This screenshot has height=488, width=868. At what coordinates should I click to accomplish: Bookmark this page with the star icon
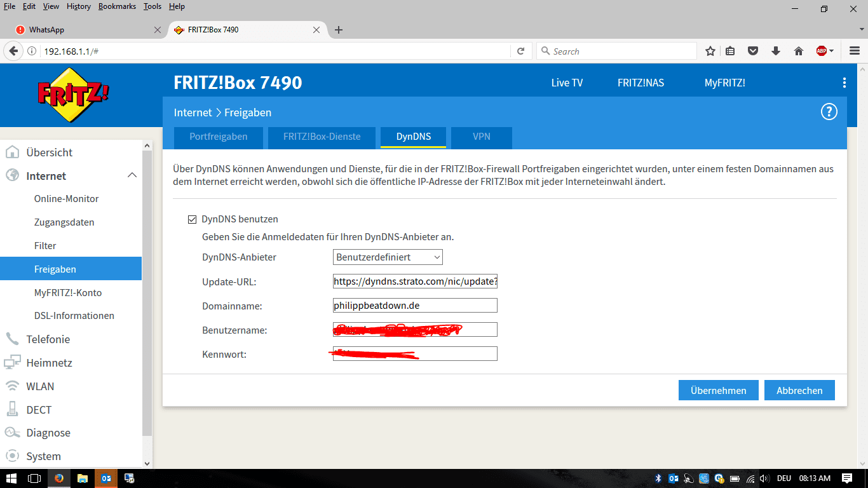[x=710, y=51]
